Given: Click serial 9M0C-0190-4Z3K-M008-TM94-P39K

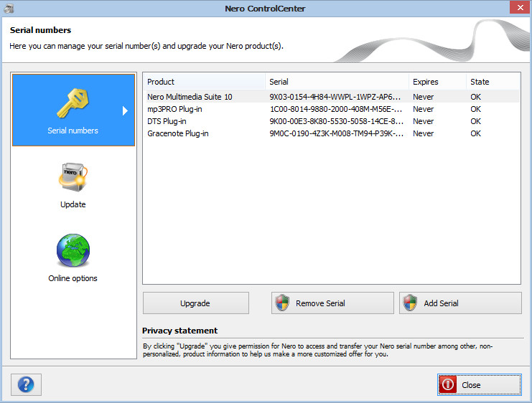Looking at the screenshot, I should pyautogui.click(x=336, y=133).
